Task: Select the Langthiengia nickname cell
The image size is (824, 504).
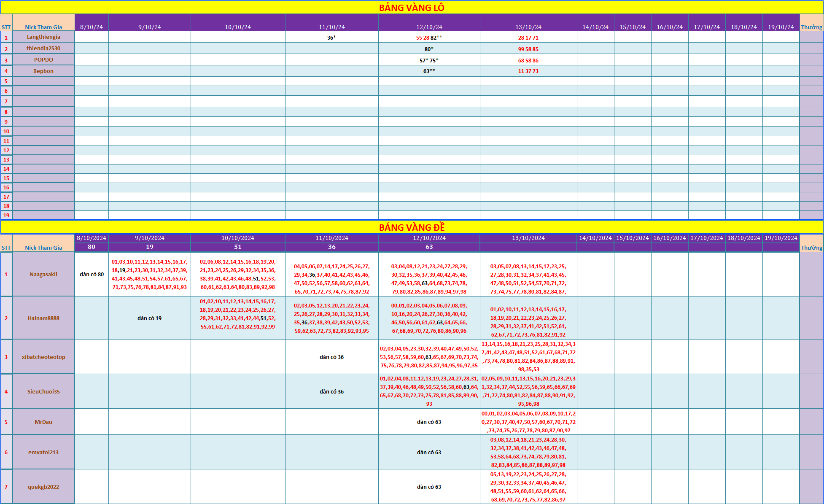Action: tap(43, 37)
